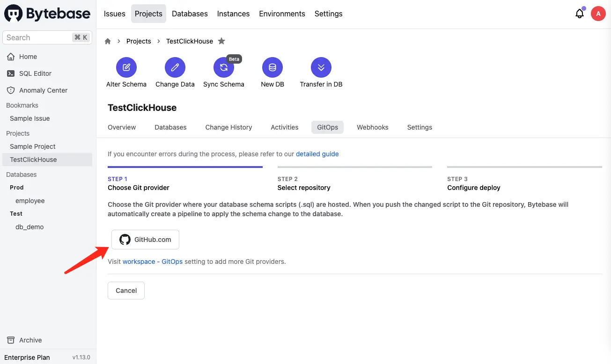Open the Anomaly Center
The width and height of the screenshot is (611, 364).
43,90
